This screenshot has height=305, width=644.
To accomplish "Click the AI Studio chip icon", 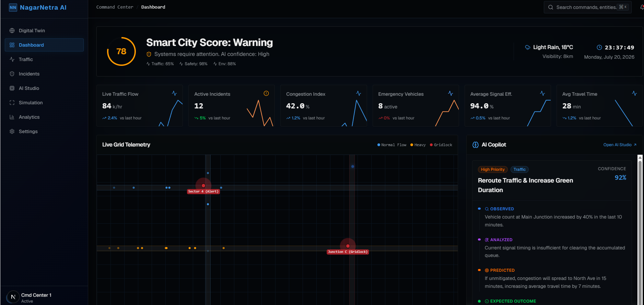I will [12, 88].
